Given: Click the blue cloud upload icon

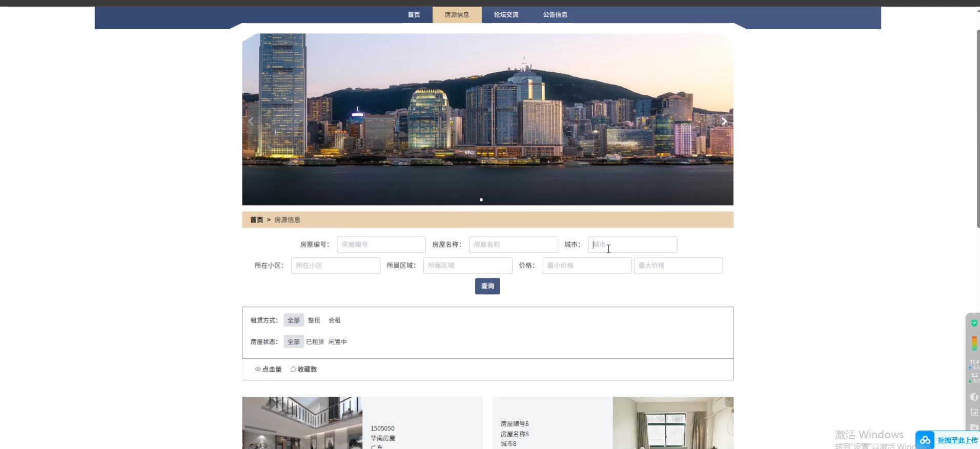Looking at the screenshot, I should (x=925, y=440).
